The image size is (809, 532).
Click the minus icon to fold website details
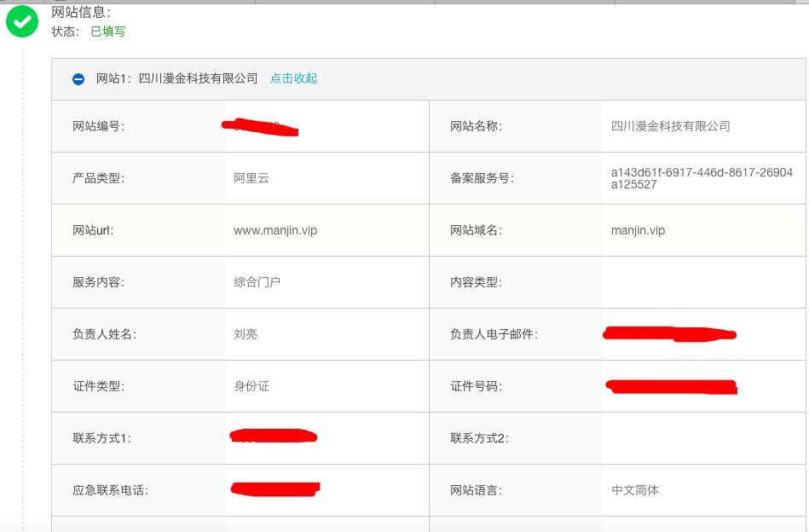(x=78, y=78)
